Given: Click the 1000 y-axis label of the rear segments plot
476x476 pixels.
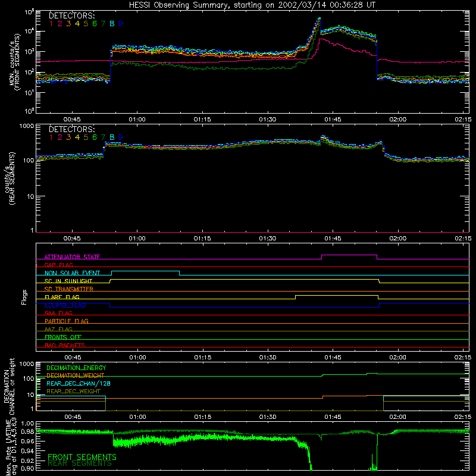Looking at the screenshot, I should 27,126.
